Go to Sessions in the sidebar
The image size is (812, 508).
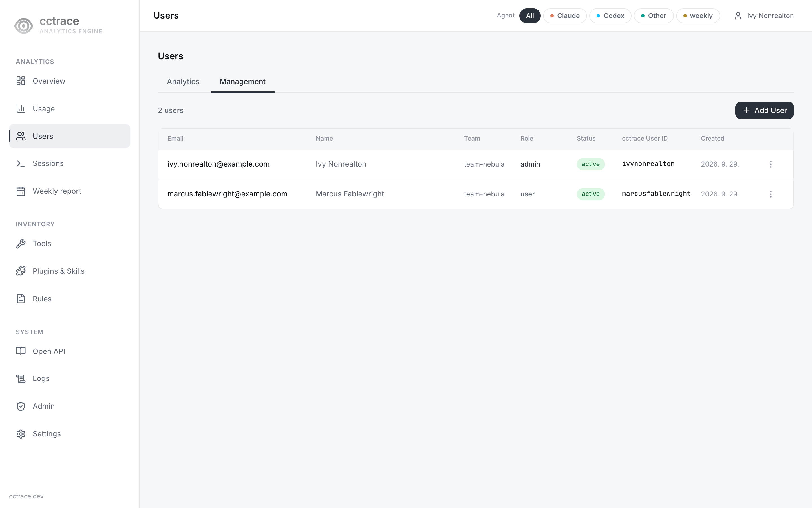69,164
